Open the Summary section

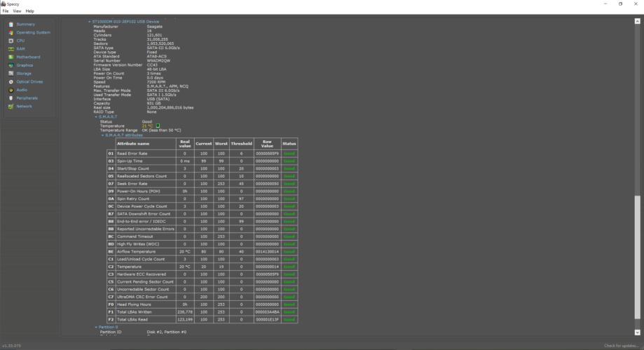tap(25, 25)
